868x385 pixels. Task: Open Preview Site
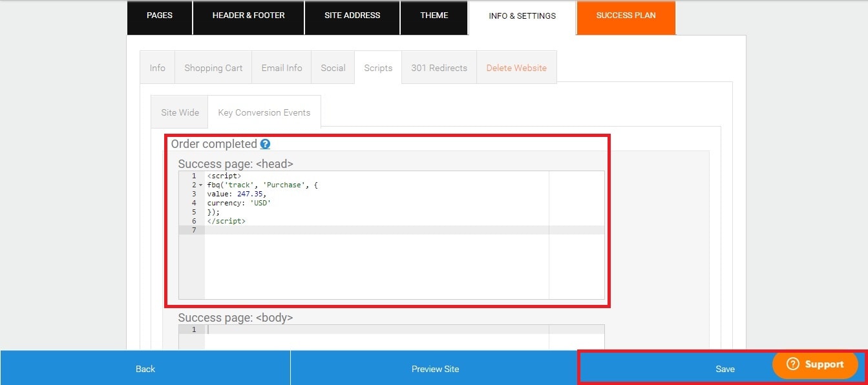coord(435,368)
